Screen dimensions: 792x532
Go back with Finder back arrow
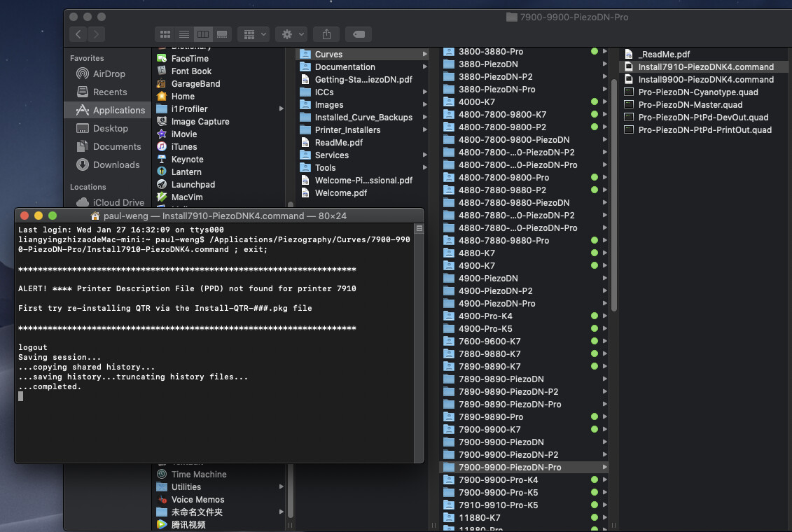click(x=78, y=34)
